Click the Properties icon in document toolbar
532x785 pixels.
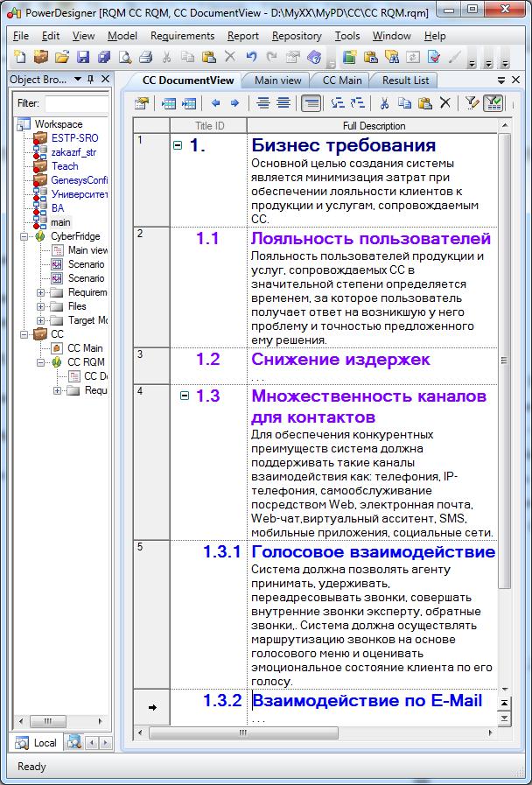pyautogui.click(x=142, y=103)
